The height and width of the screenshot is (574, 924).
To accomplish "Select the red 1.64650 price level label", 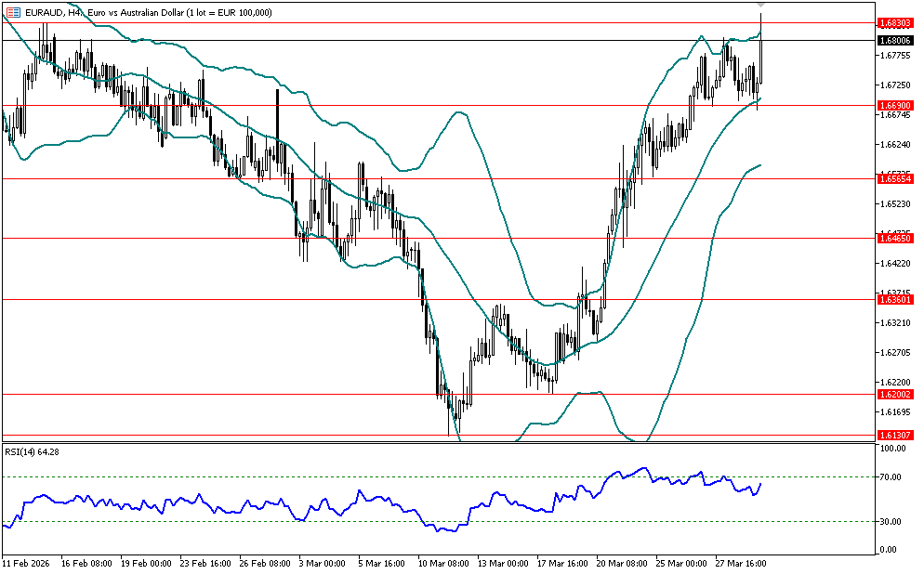I will point(894,239).
